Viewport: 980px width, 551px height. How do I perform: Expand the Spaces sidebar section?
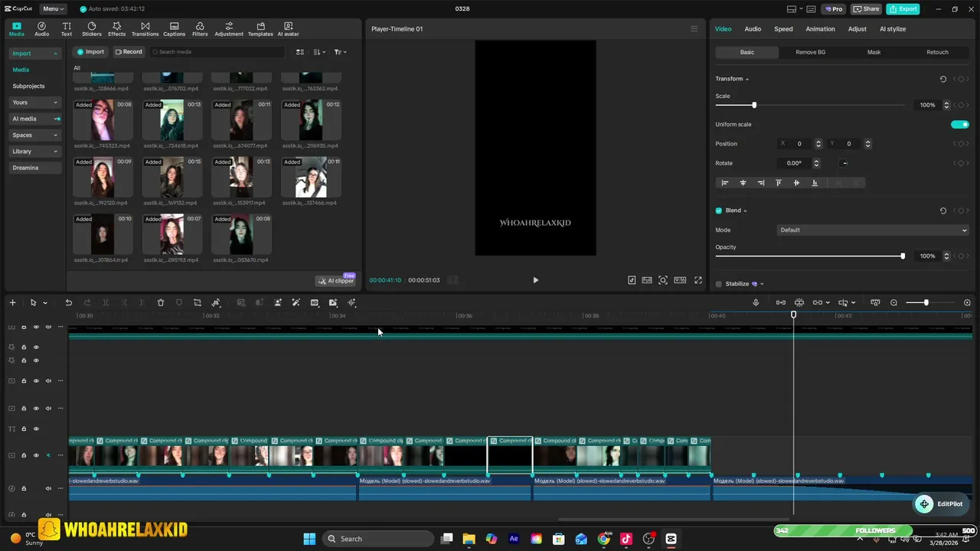tap(35, 135)
